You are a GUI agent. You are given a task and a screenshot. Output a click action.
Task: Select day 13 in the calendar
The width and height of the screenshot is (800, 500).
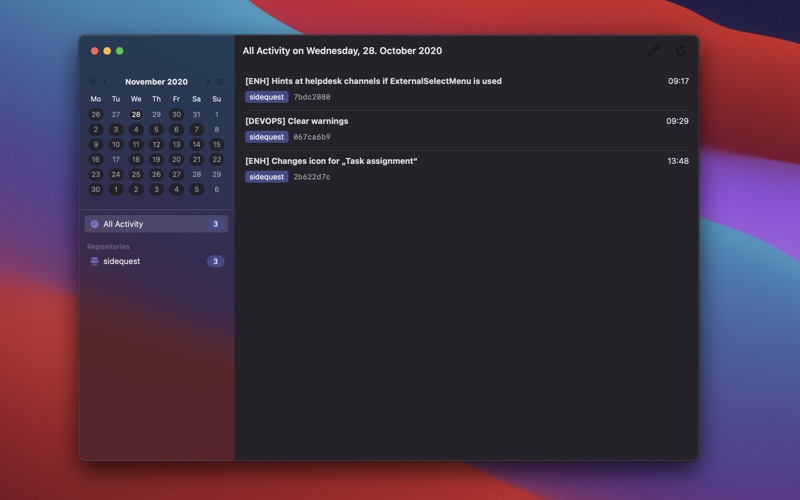[x=176, y=144]
